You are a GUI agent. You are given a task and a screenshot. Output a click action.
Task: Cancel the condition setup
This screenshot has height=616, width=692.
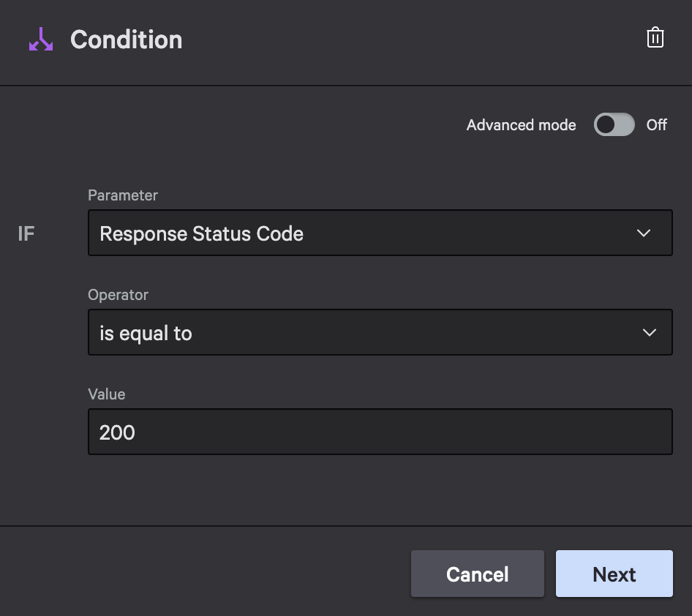point(478,574)
